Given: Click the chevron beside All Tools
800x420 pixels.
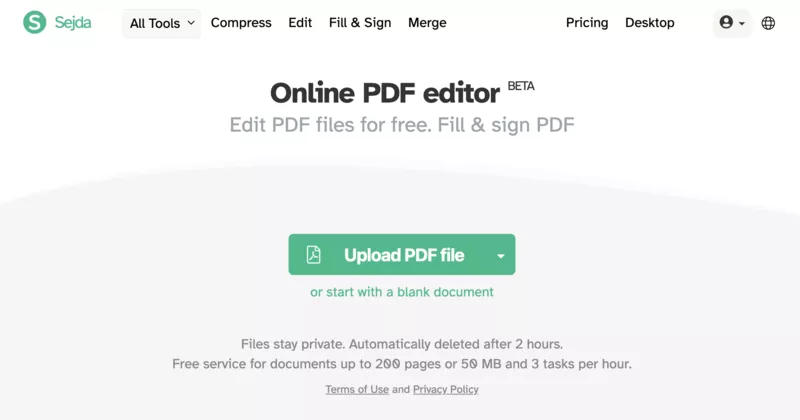Looking at the screenshot, I should 191,23.
